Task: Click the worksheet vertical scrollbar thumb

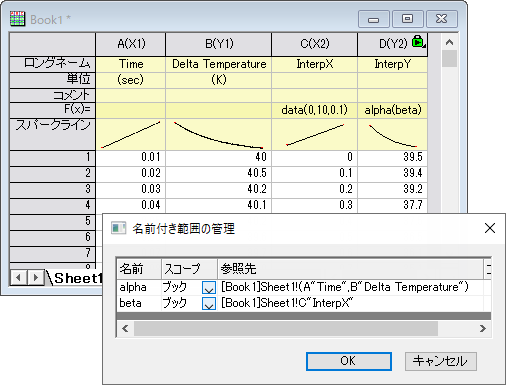Action: coord(449,58)
